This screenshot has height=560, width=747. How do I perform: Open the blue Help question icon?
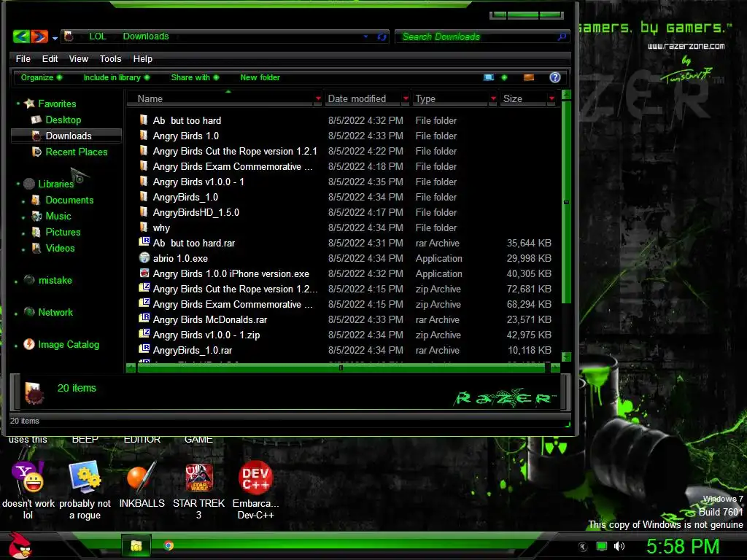(554, 77)
